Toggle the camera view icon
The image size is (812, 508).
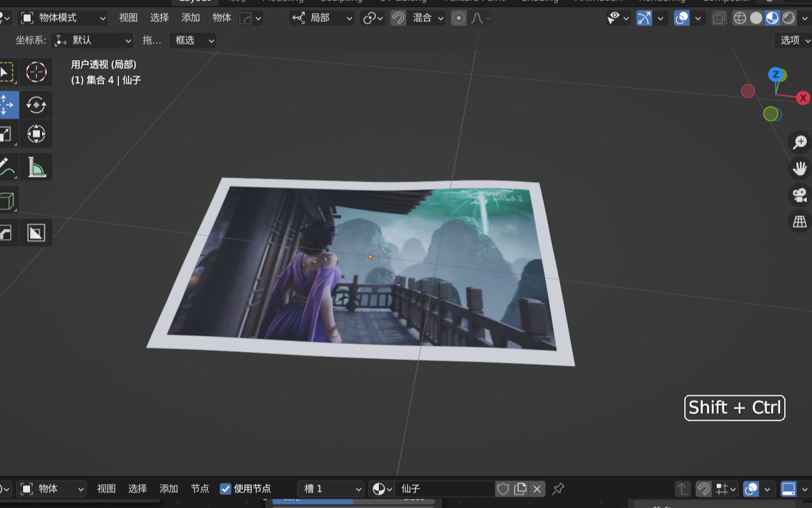(x=800, y=195)
